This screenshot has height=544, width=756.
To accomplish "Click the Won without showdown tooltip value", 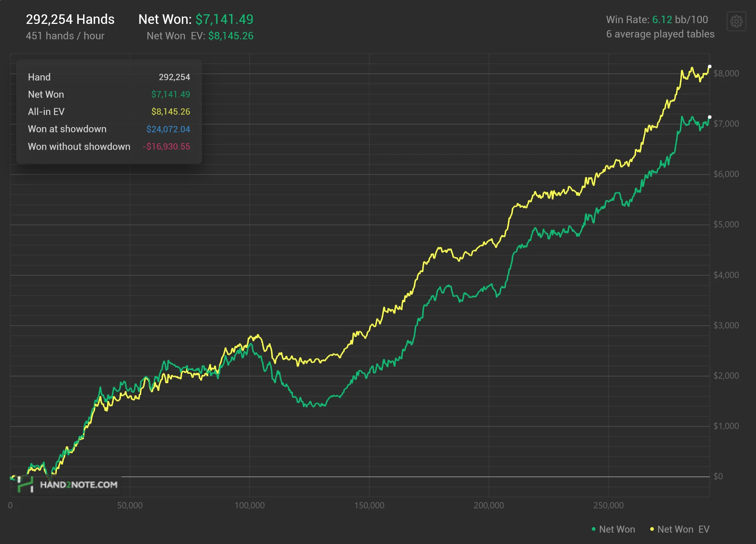I will (166, 147).
